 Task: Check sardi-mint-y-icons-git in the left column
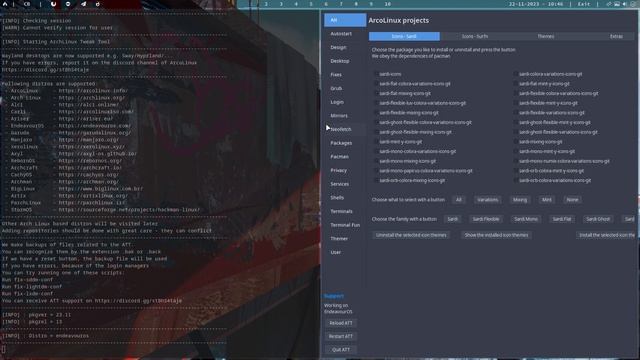[376, 142]
